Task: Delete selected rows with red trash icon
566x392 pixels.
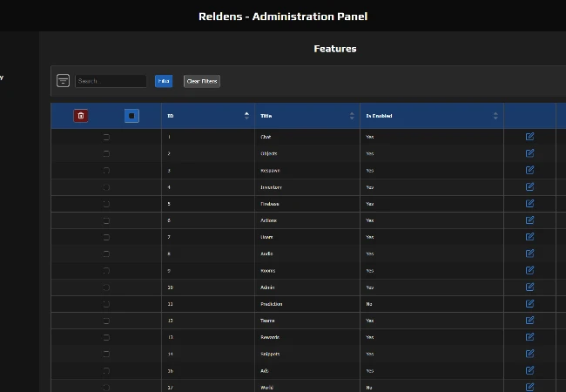Action: 81,116
